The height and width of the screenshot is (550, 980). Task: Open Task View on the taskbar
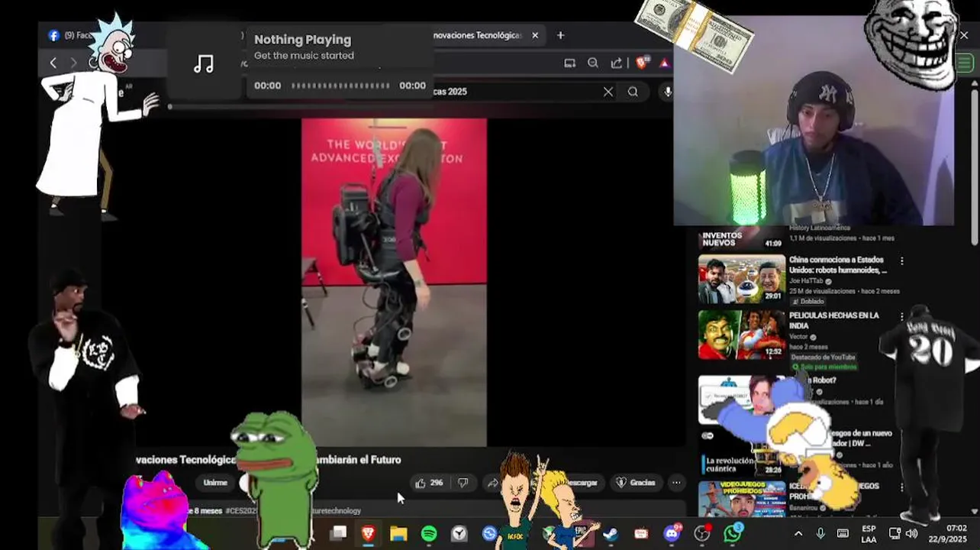tap(338, 533)
